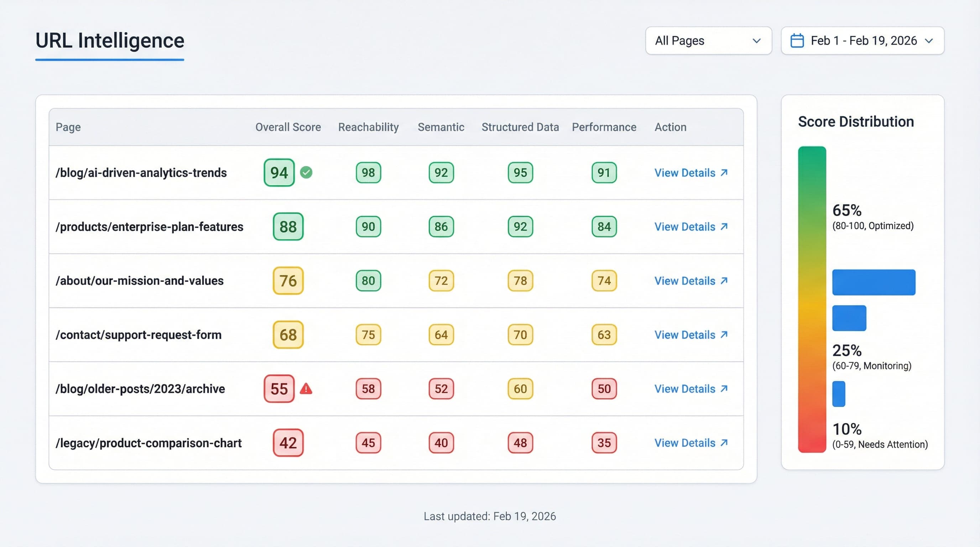This screenshot has height=547, width=980.
Task: Click the chevron beside the date range
Action: [x=930, y=41]
